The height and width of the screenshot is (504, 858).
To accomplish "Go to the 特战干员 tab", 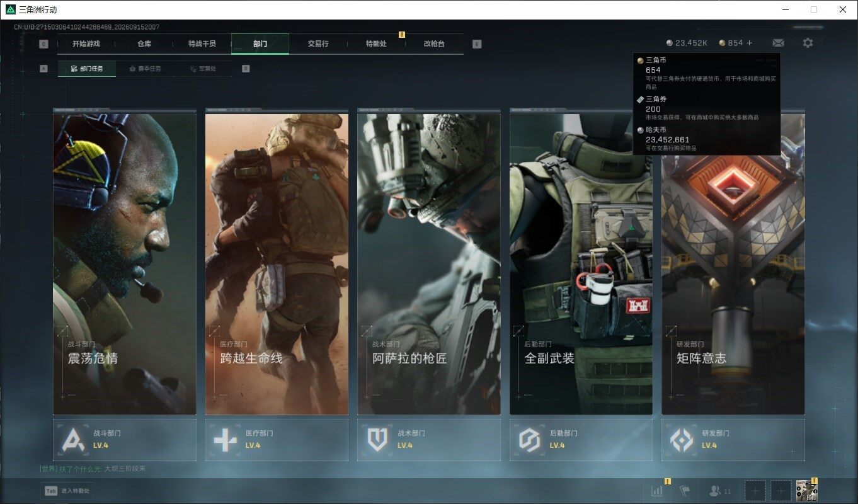I will tap(202, 44).
